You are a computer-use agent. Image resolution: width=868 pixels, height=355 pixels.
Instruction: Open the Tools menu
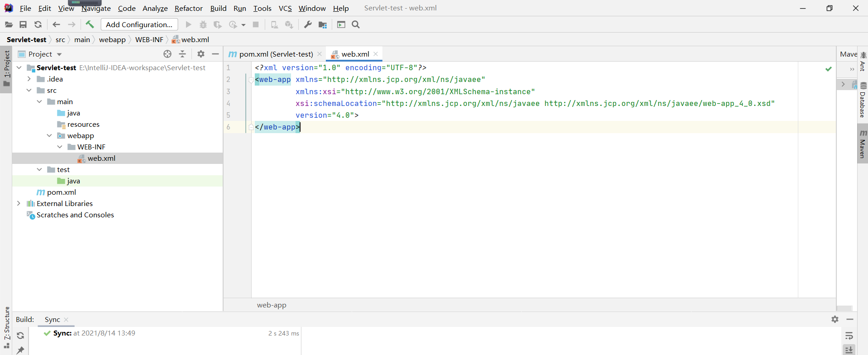262,8
